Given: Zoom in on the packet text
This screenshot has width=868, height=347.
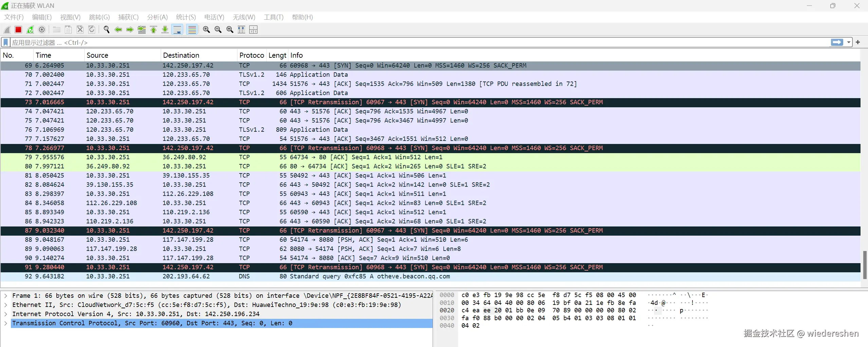Looking at the screenshot, I should [x=206, y=30].
